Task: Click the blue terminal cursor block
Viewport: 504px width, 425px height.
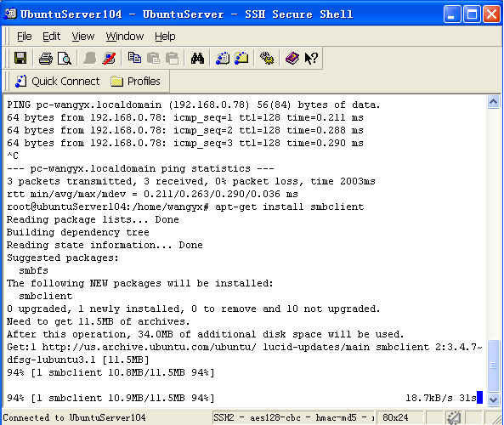Action: [479, 397]
